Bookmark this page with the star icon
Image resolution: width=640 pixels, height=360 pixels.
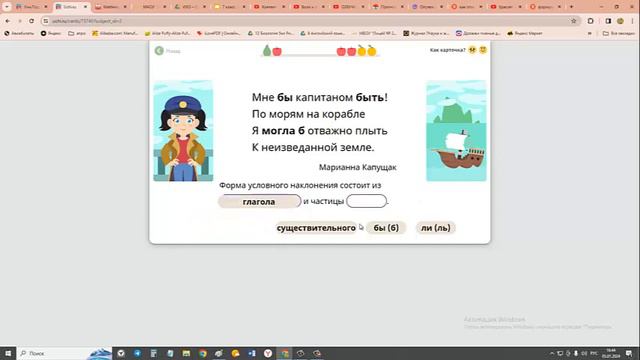[573, 21]
